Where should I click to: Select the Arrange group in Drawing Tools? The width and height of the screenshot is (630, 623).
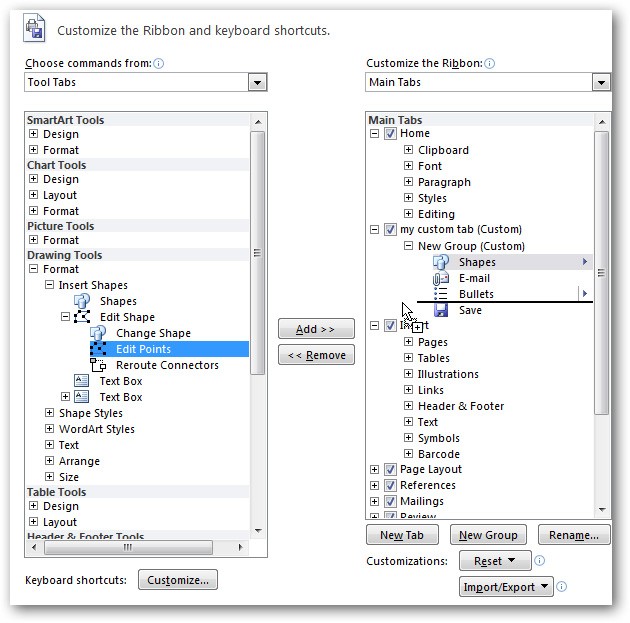click(x=79, y=461)
